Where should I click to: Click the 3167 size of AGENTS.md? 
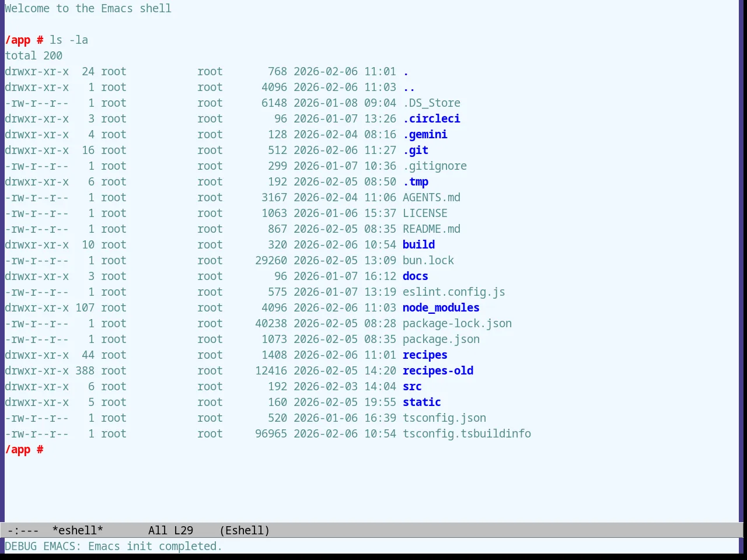pyautogui.click(x=274, y=197)
